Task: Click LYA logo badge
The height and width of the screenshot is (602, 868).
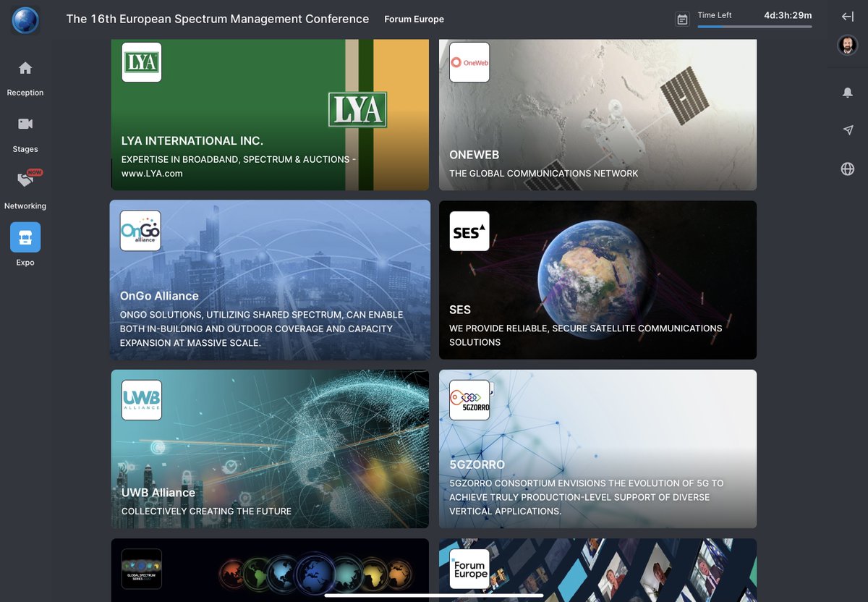Action: [x=141, y=62]
